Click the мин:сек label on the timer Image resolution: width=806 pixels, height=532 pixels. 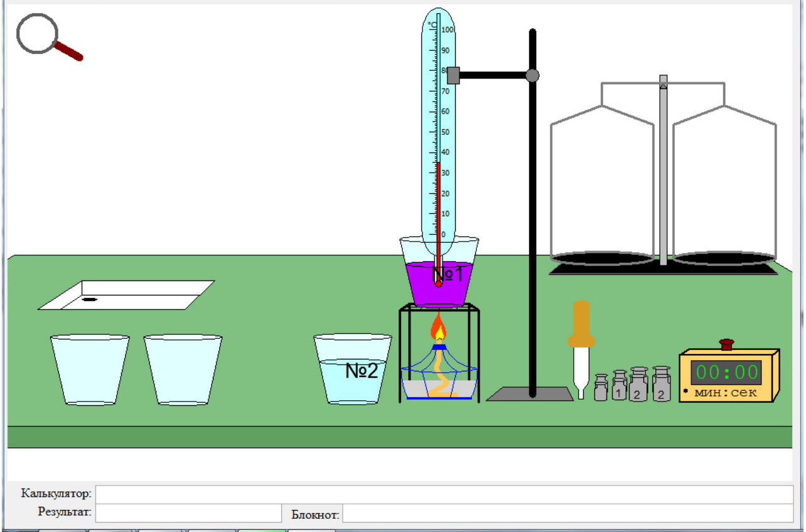(726, 393)
